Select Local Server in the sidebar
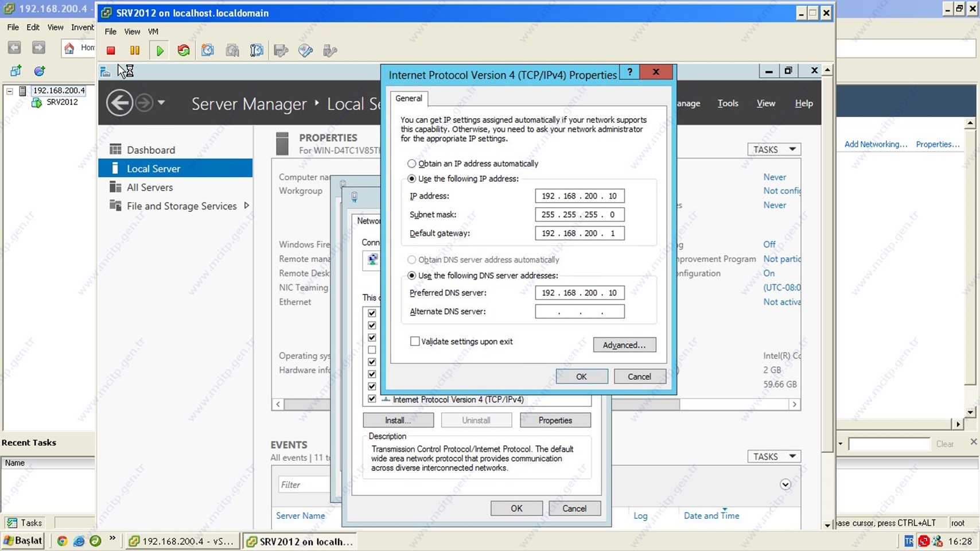Viewport: 980px width, 551px height. (x=176, y=168)
